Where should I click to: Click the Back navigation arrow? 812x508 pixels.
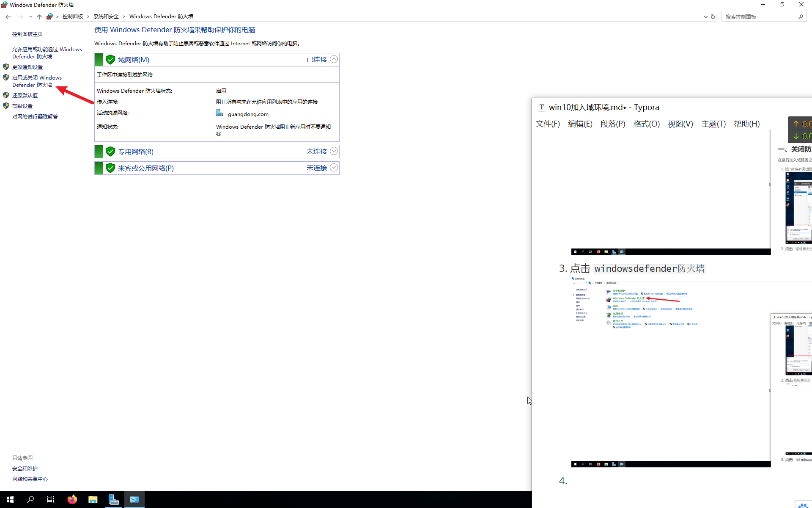(8, 17)
